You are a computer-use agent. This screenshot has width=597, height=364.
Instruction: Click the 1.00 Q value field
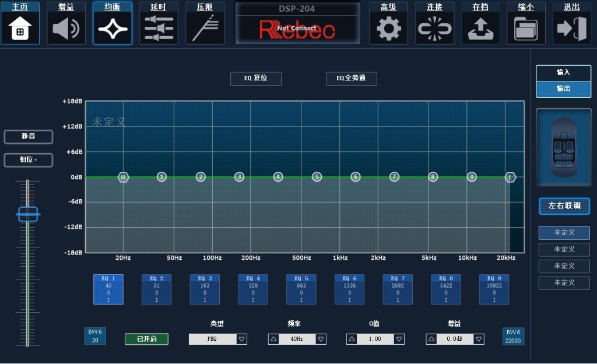click(375, 339)
